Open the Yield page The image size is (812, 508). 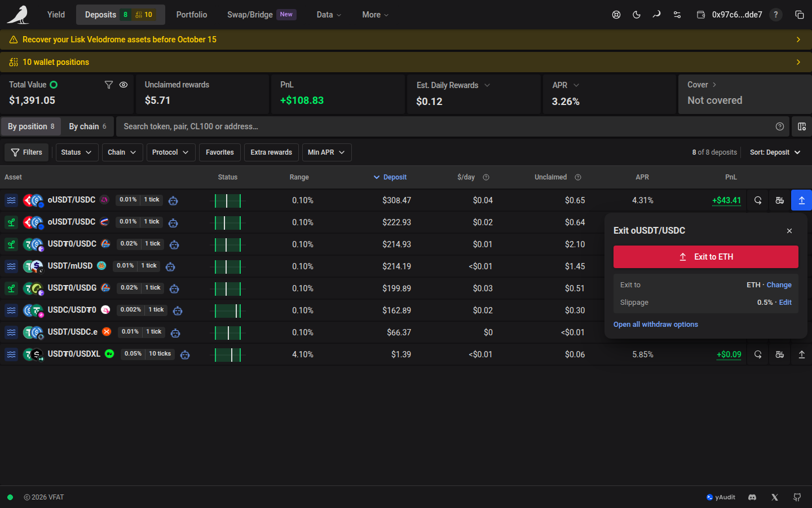pos(56,15)
